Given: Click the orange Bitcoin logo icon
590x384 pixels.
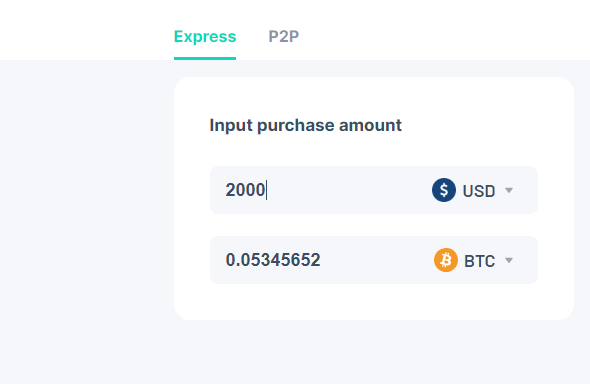Looking at the screenshot, I should coord(446,260).
